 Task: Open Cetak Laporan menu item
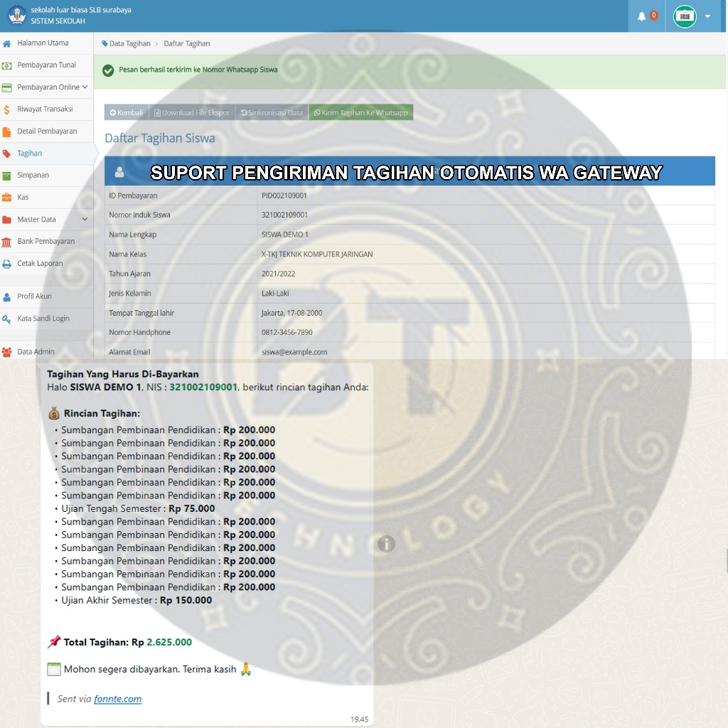(x=40, y=263)
